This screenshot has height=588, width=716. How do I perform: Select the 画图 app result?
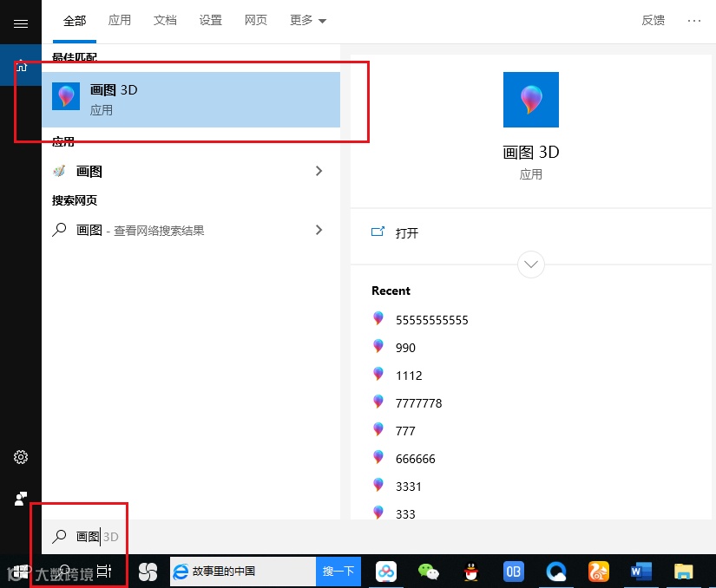pos(191,171)
